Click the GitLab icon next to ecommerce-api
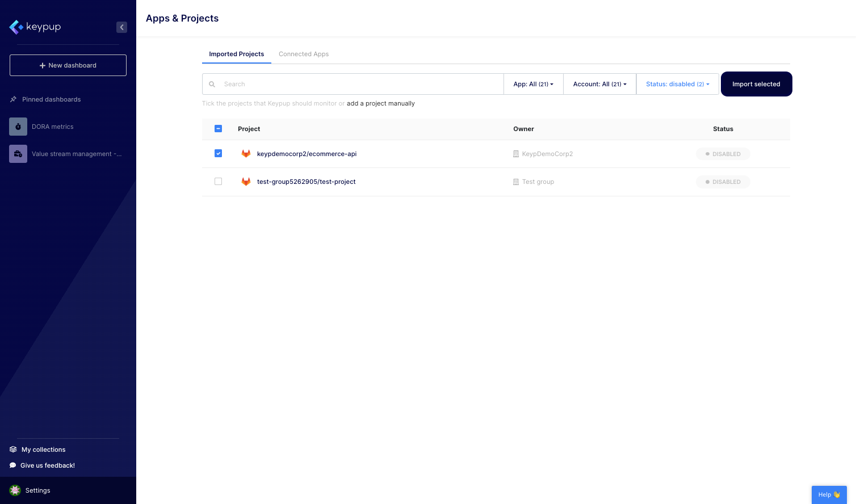The image size is (856, 504). click(246, 153)
